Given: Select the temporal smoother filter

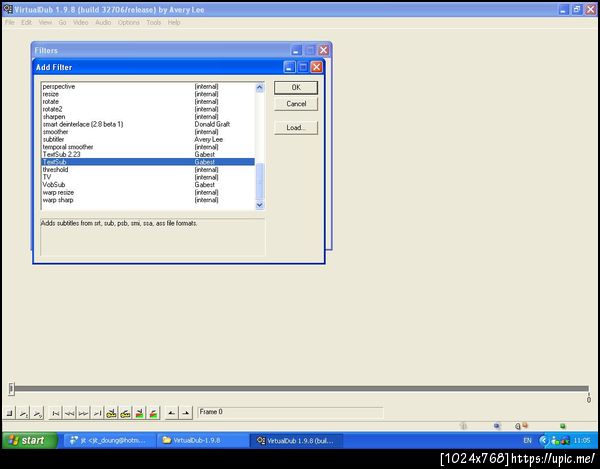Looking at the screenshot, I should point(148,147).
